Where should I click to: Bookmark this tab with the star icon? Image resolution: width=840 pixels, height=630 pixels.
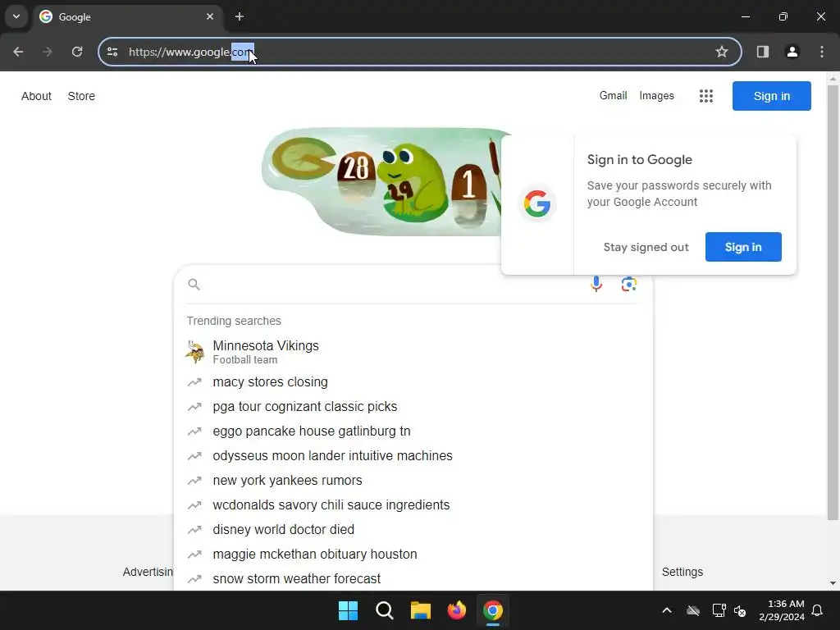(x=722, y=52)
